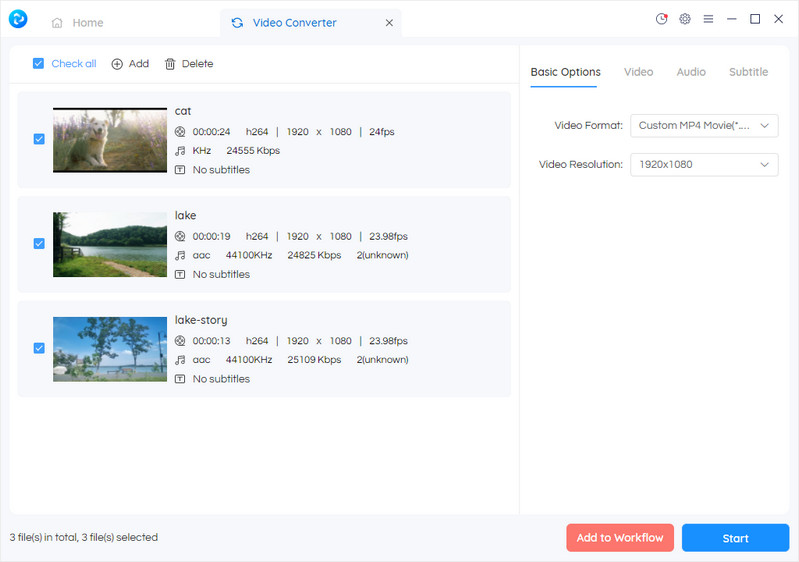This screenshot has width=799, height=562.
Task: Click the 'Video Format:' label
Action: pyautogui.click(x=589, y=126)
